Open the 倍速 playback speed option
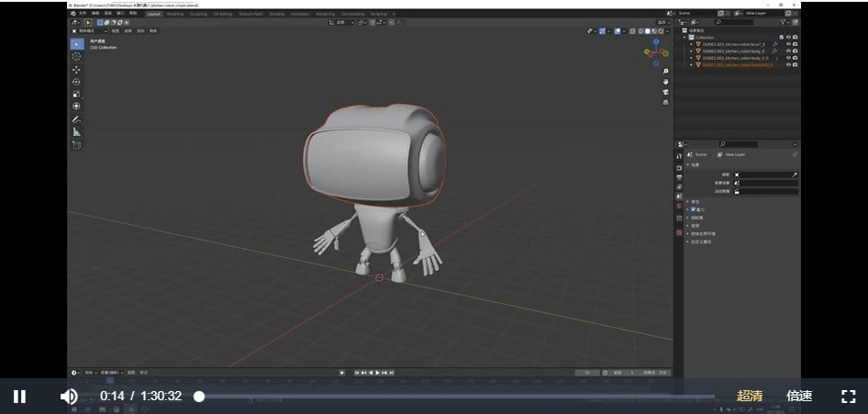Viewport: 868px width, 414px height. tap(799, 397)
